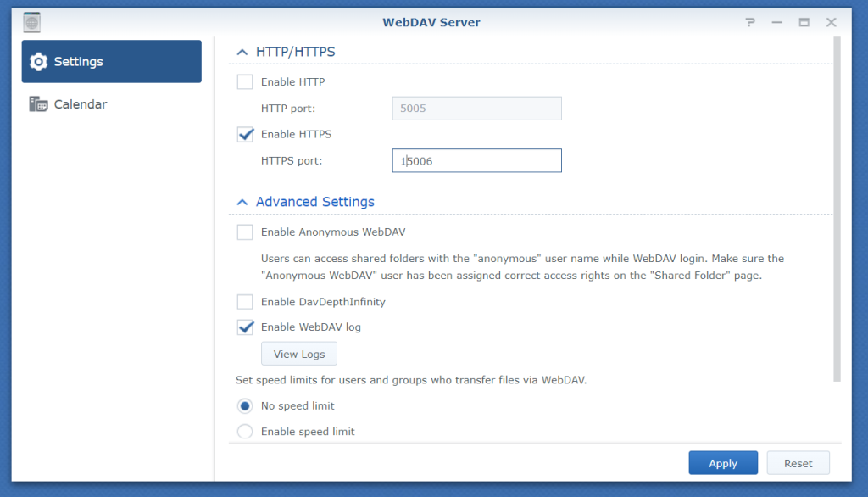The height and width of the screenshot is (497, 868).
Task: Click the WebDAV Server window title
Action: click(431, 23)
